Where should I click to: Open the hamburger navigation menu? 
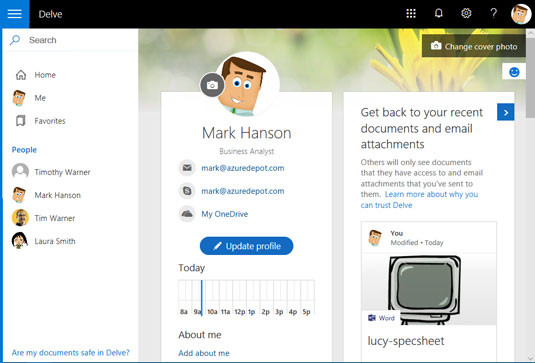(x=15, y=14)
